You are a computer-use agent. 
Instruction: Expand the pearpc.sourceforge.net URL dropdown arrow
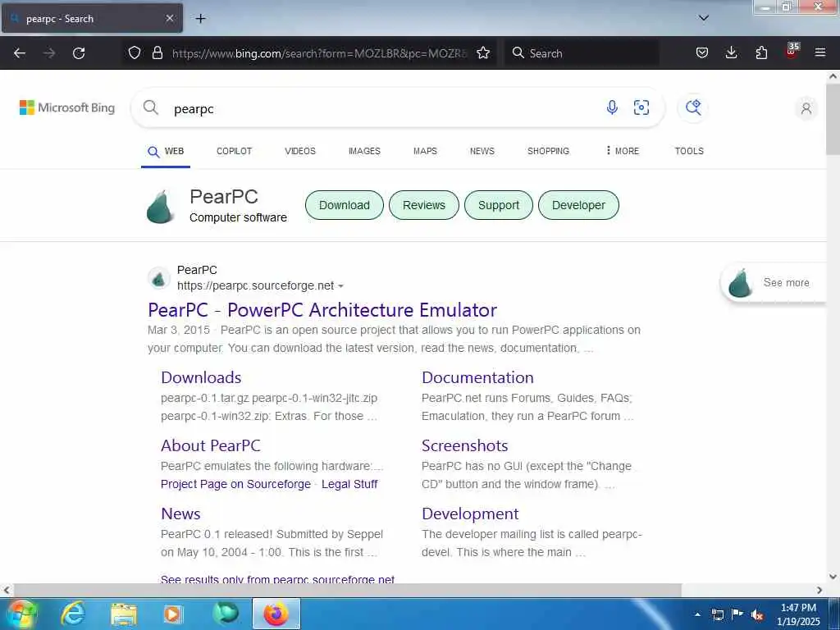(x=341, y=286)
